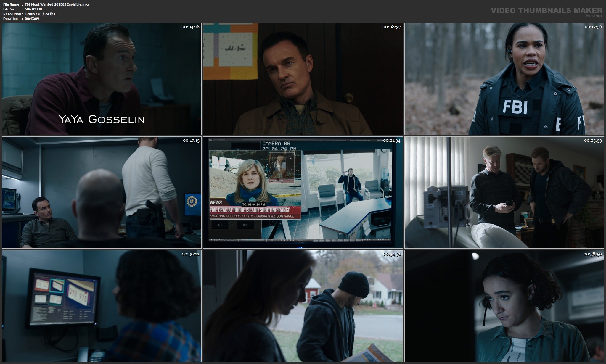Click the progress slider in the monitor's bottom toolbar
The height and width of the screenshot is (364, 606).
(253, 240)
